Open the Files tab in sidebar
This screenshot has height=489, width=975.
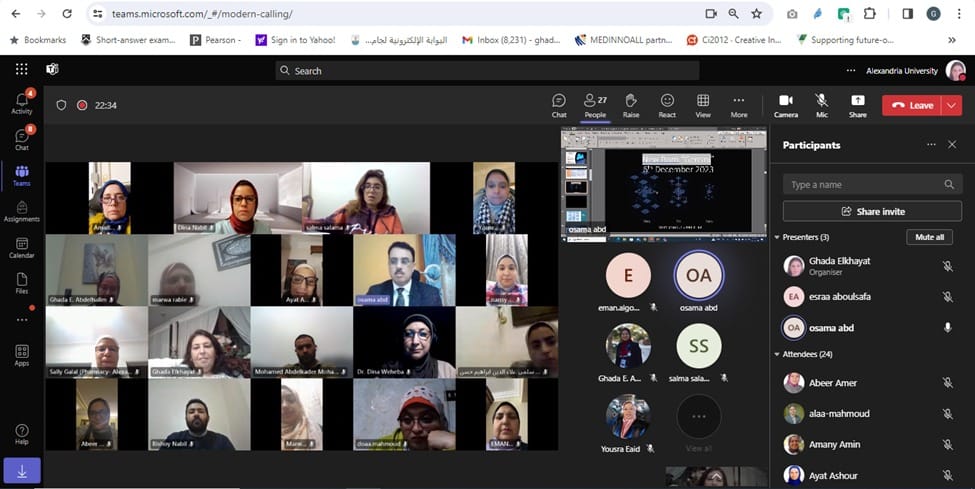click(22, 283)
